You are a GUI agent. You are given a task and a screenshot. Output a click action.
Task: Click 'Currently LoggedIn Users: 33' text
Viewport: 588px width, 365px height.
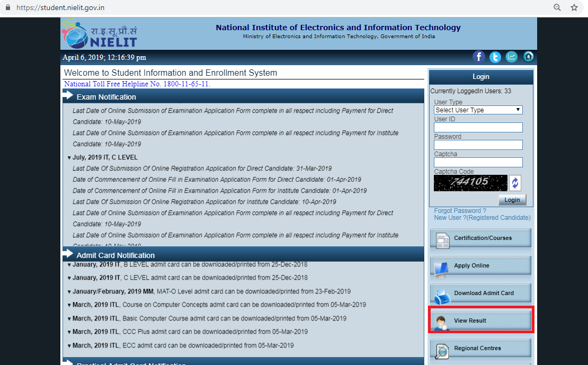point(470,91)
